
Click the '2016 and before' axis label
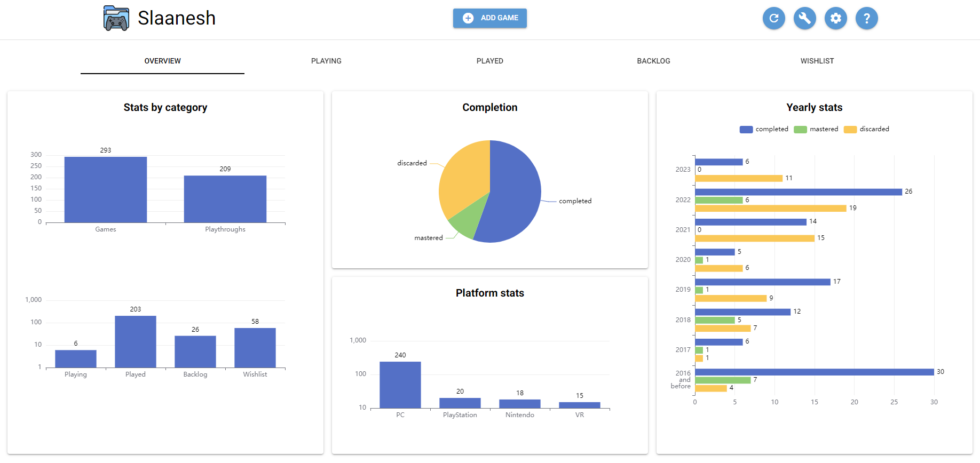pyautogui.click(x=681, y=380)
